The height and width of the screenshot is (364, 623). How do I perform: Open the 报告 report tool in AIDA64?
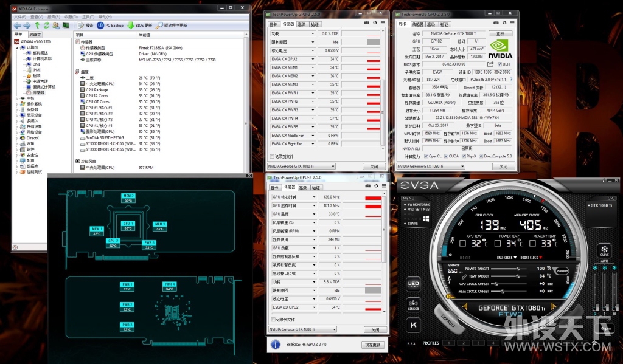(85, 26)
